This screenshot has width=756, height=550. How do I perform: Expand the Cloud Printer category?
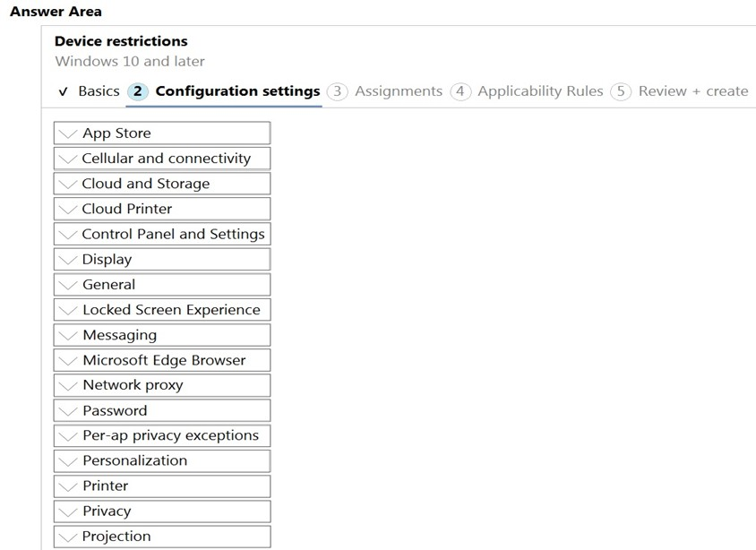(162, 209)
